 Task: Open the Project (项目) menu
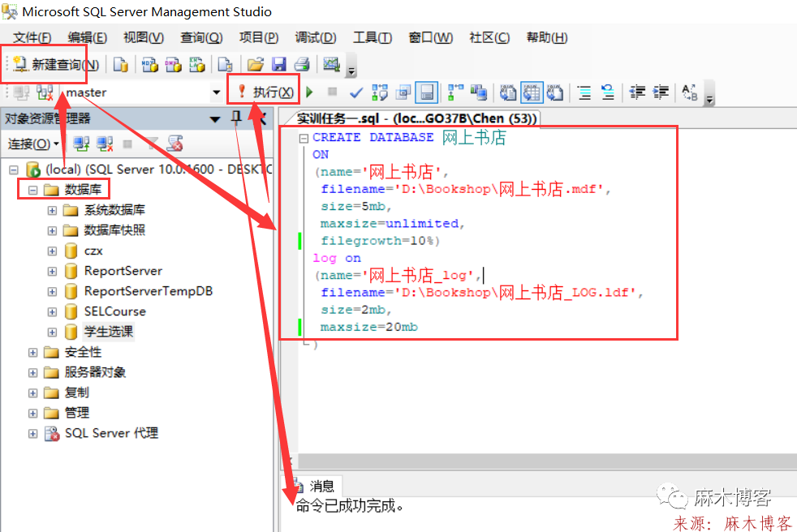tap(259, 37)
